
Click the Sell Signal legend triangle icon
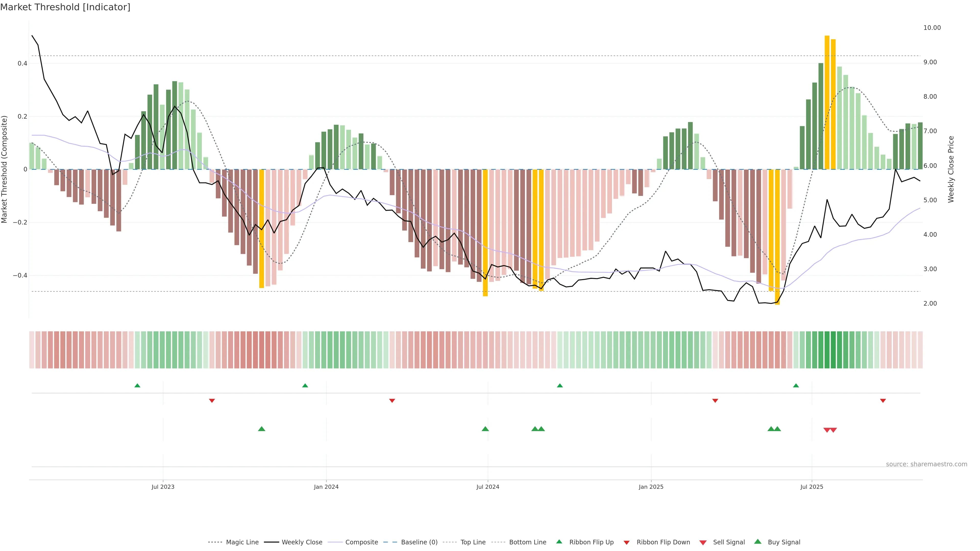(x=703, y=543)
